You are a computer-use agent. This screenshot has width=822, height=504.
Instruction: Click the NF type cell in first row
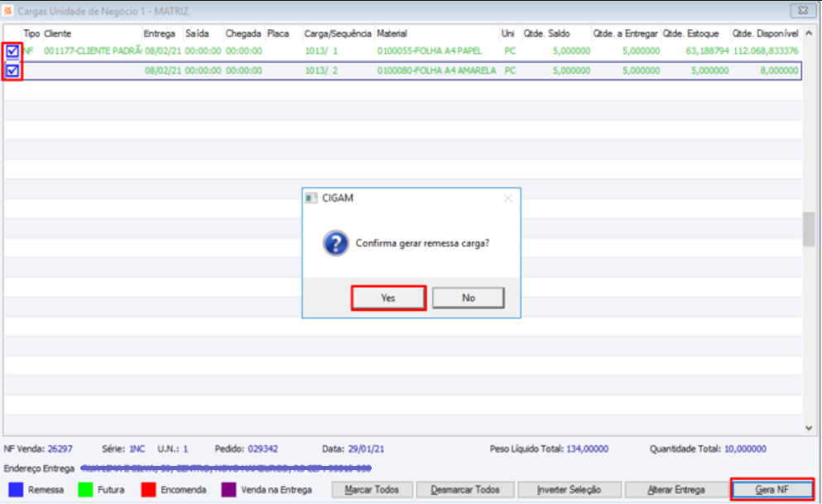[x=28, y=50]
